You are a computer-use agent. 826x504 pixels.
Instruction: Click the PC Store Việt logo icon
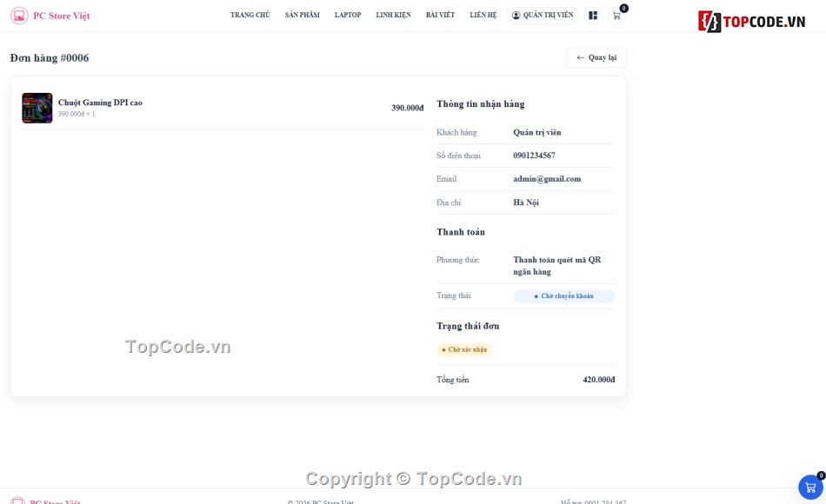click(19, 16)
